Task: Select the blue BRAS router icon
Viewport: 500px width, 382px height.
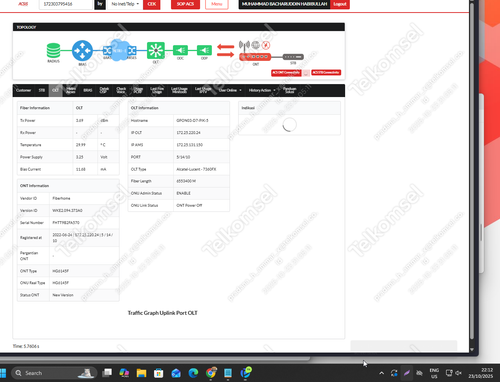Action: (82, 51)
